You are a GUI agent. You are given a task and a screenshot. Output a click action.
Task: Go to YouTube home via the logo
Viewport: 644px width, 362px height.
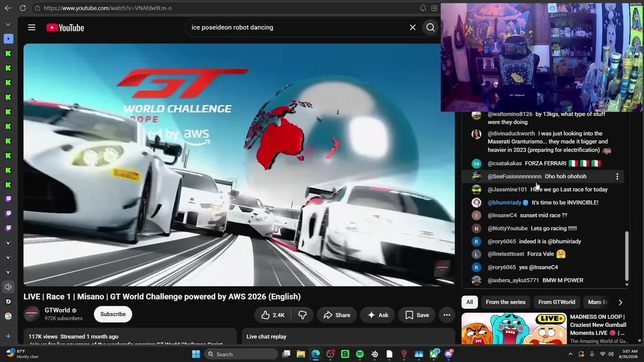65,28
